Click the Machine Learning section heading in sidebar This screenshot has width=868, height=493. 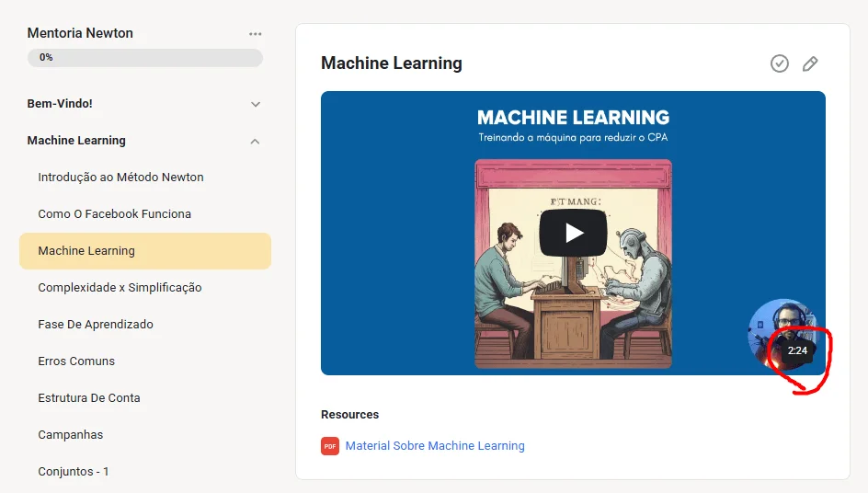(x=76, y=141)
